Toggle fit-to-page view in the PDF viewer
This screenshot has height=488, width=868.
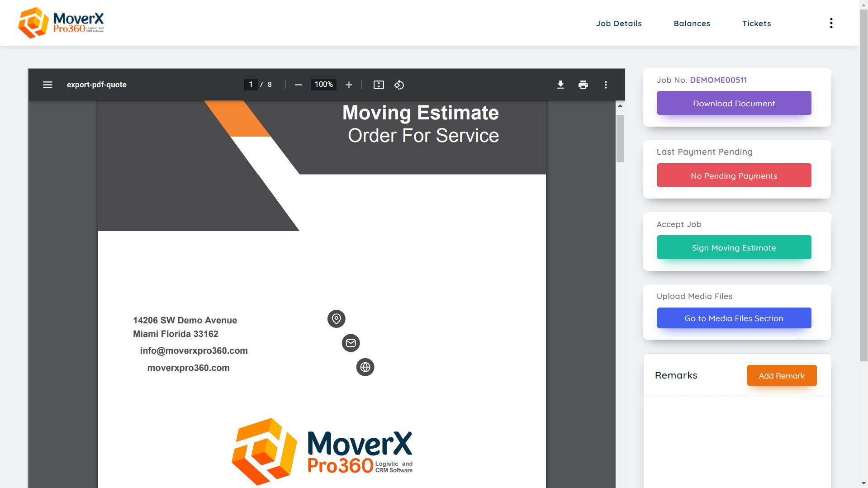tap(379, 85)
